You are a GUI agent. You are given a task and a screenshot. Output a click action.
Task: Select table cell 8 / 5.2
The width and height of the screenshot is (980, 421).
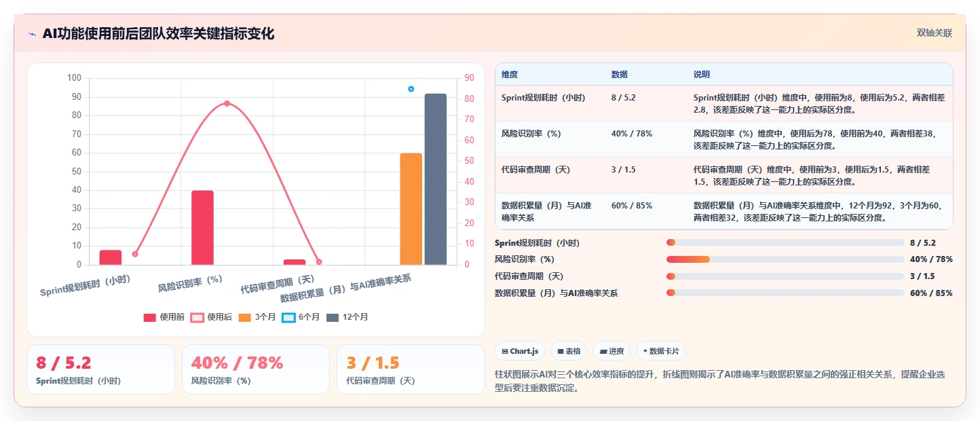pyautogui.click(x=623, y=98)
